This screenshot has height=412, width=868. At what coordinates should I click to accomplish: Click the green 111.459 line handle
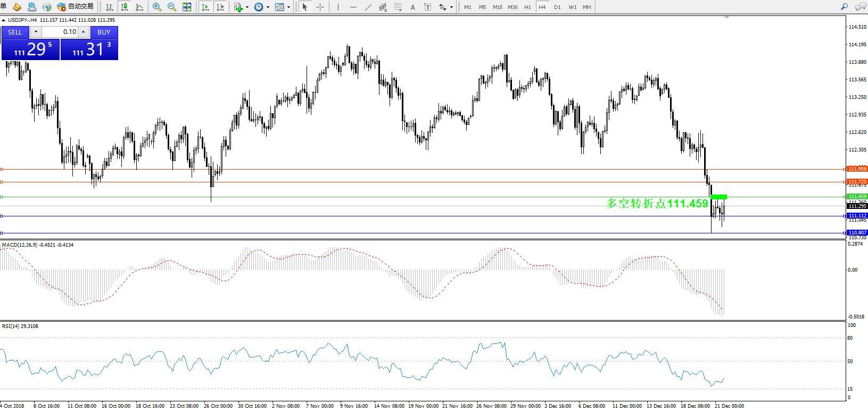(x=2, y=197)
